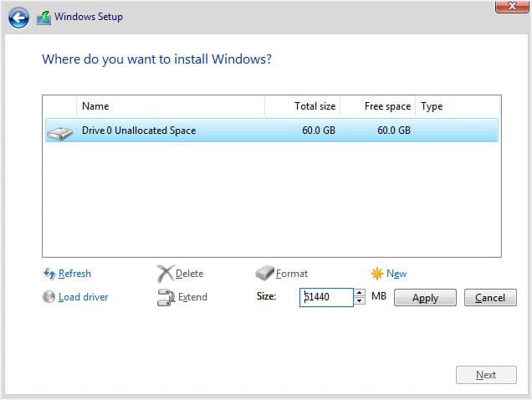Cancel the new partition creation
This screenshot has width=532, height=400.
[x=490, y=297]
